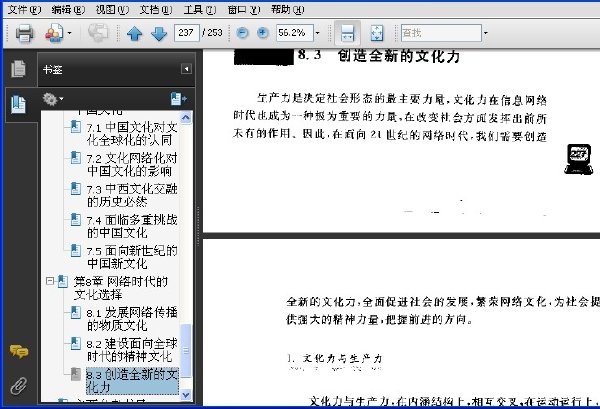Click the zoom value field 56.2%
600x409 pixels.
pos(295,33)
